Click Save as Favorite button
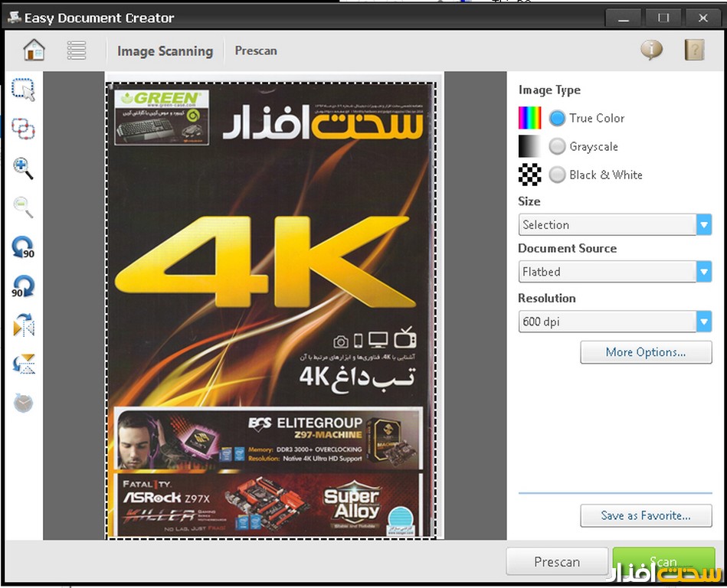This screenshot has height=588, width=727. (x=646, y=516)
